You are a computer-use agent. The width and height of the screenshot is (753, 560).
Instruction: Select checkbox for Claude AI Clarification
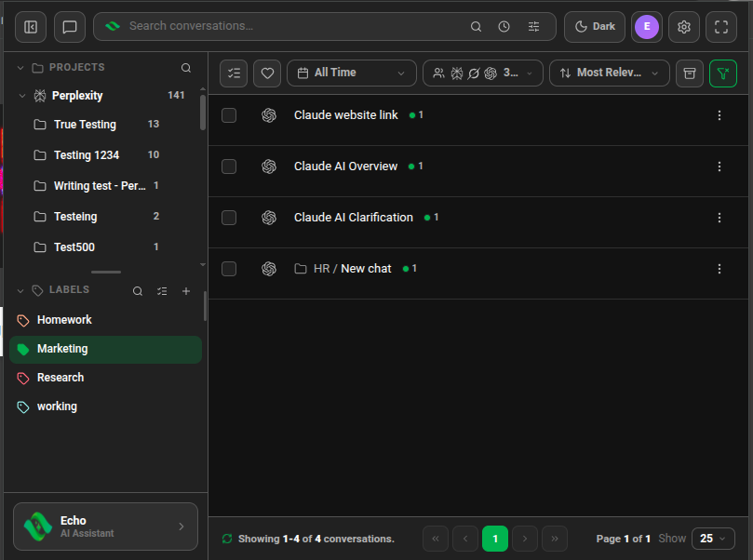pos(229,218)
